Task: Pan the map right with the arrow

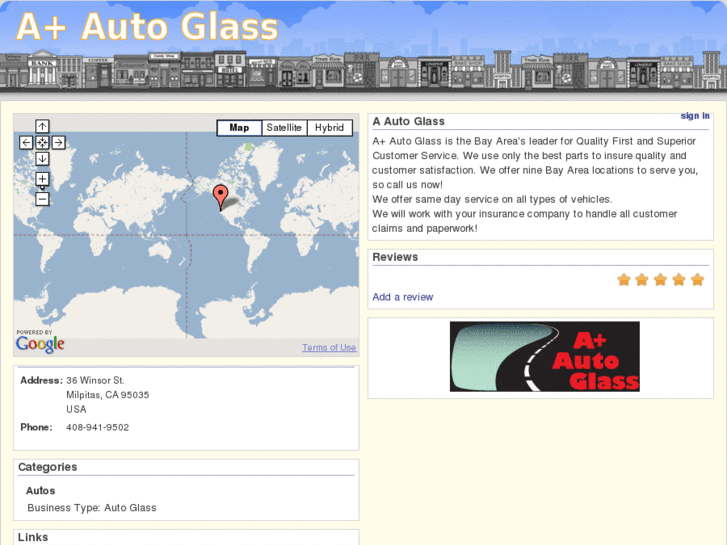Action: click(x=58, y=142)
